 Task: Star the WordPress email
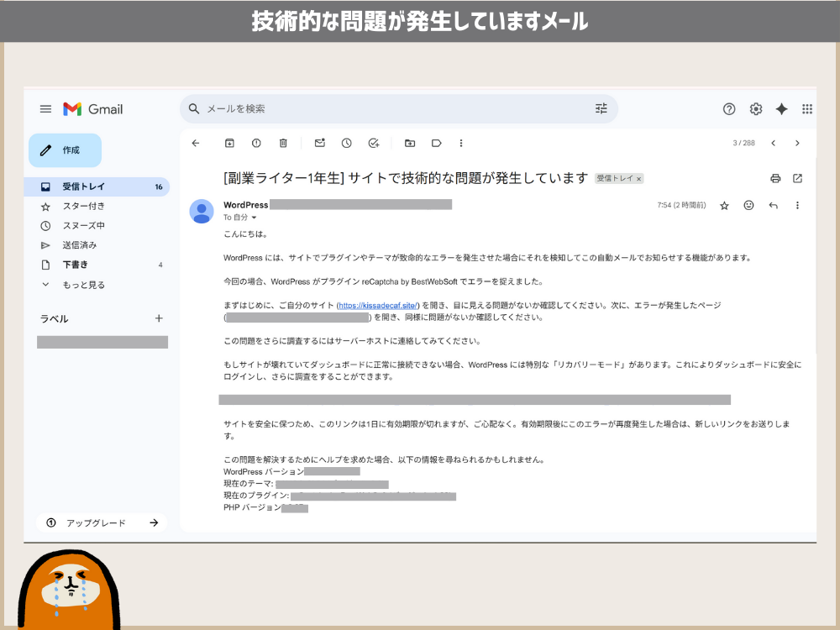(724, 205)
